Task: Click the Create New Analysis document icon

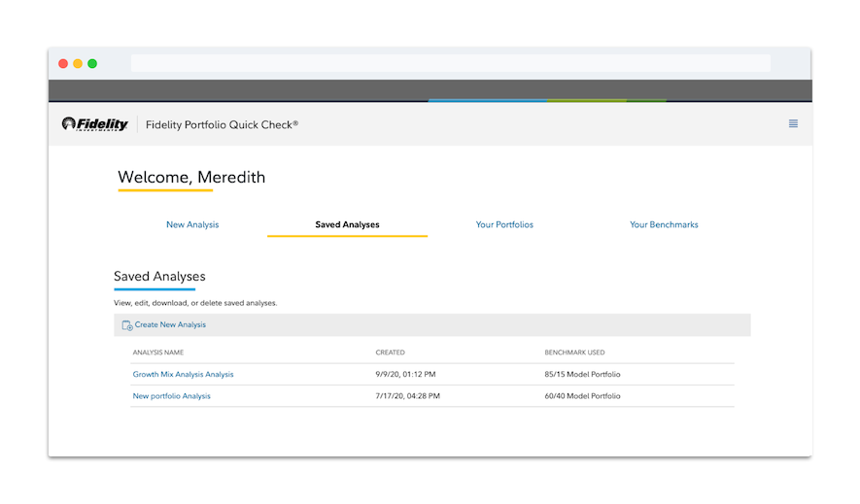Action: (x=126, y=325)
